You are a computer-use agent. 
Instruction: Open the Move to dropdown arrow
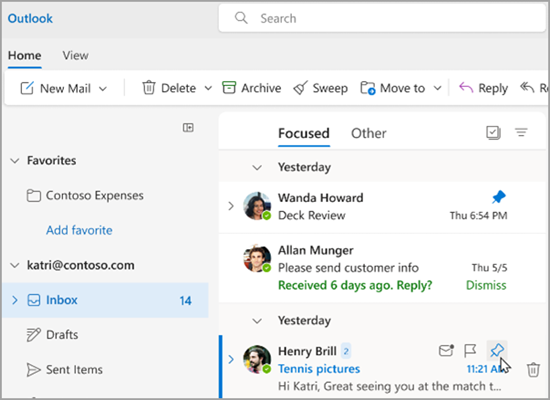437,88
